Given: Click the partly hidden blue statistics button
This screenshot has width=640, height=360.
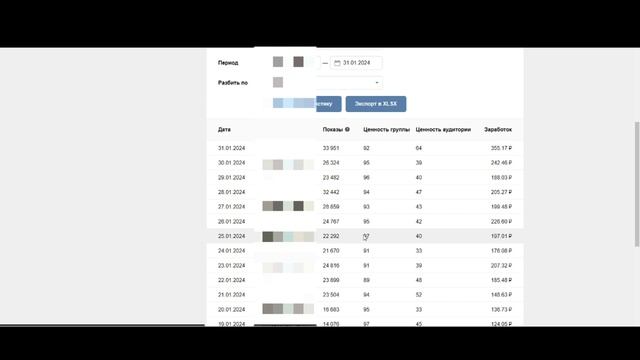Looking at the screenshot, I should (329, 104).
